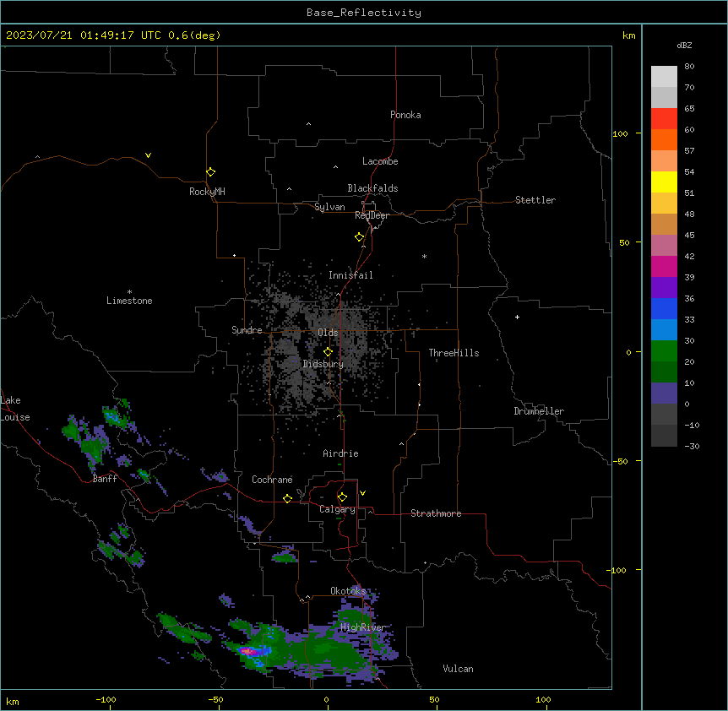
Task: Click the Sylvan label
Action: tap(329, 207)
